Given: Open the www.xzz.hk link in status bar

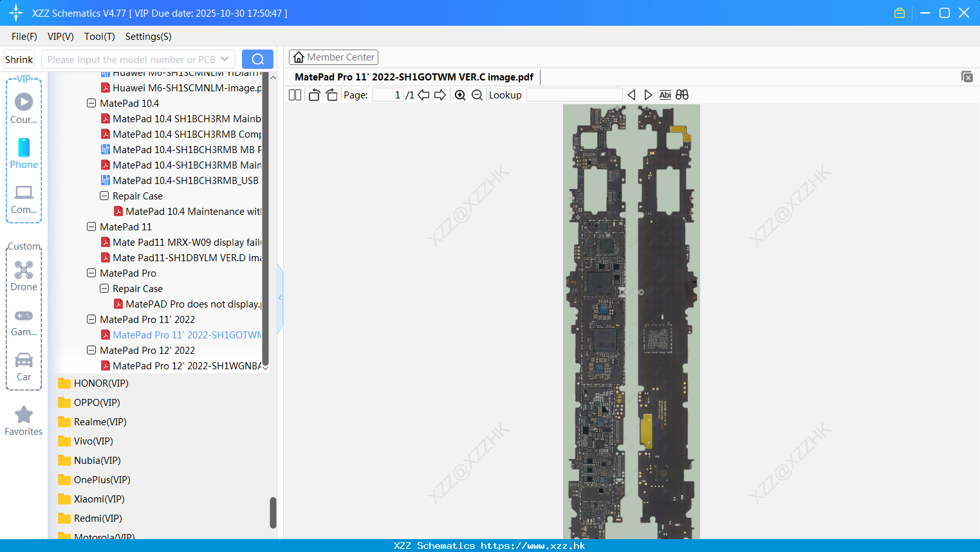Looking at the screenshot, I should (533, 546).
